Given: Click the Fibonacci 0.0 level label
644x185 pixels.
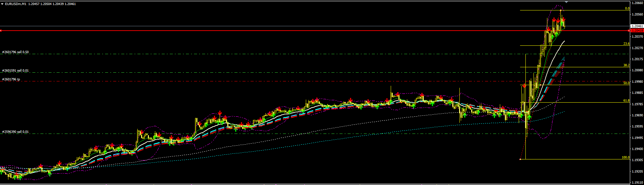Looking at the screenshot, I should tap(627, 8).
